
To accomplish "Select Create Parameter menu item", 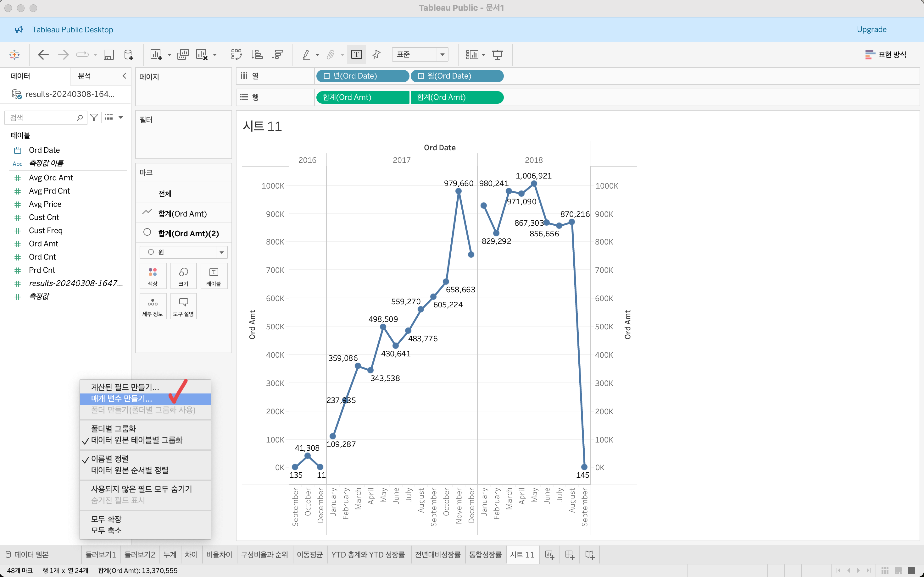I will coord(121,399).
